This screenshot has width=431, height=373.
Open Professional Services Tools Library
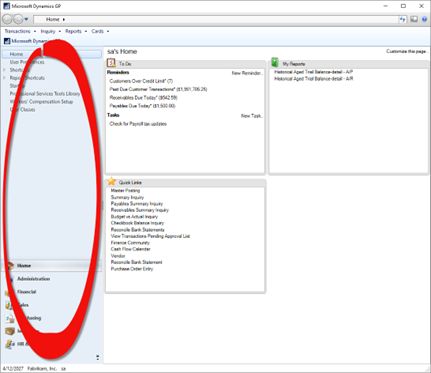pos(45,94)
